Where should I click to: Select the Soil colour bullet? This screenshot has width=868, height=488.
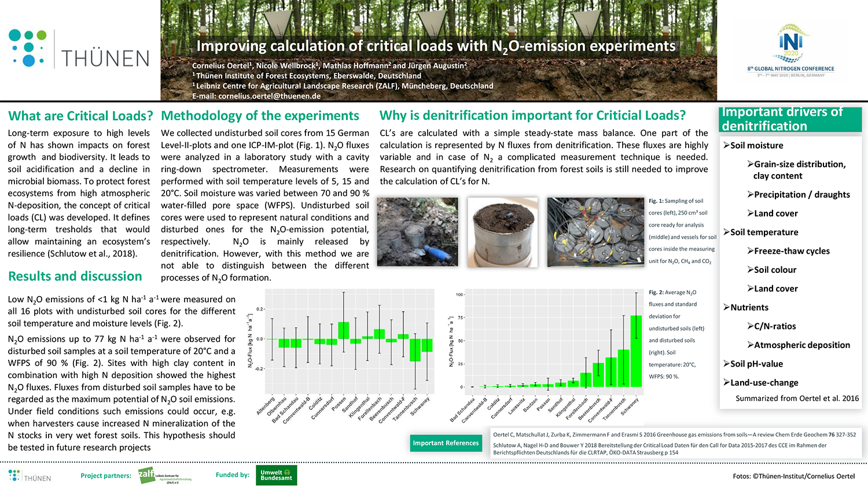(771, 270)
